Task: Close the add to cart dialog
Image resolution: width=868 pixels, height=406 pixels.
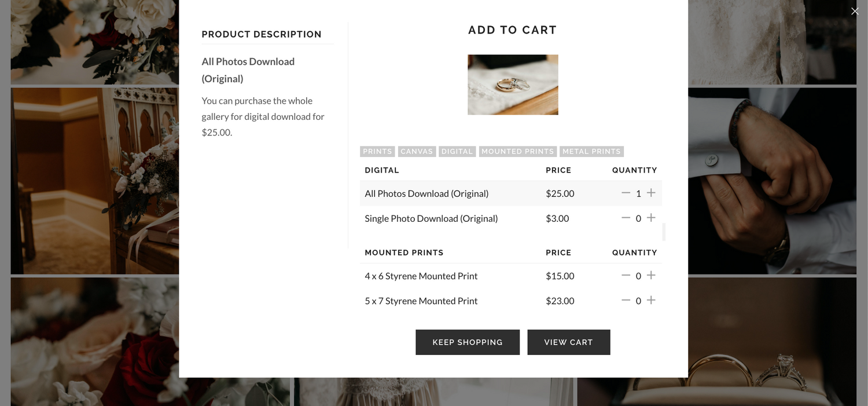Action: pos(855,11)
